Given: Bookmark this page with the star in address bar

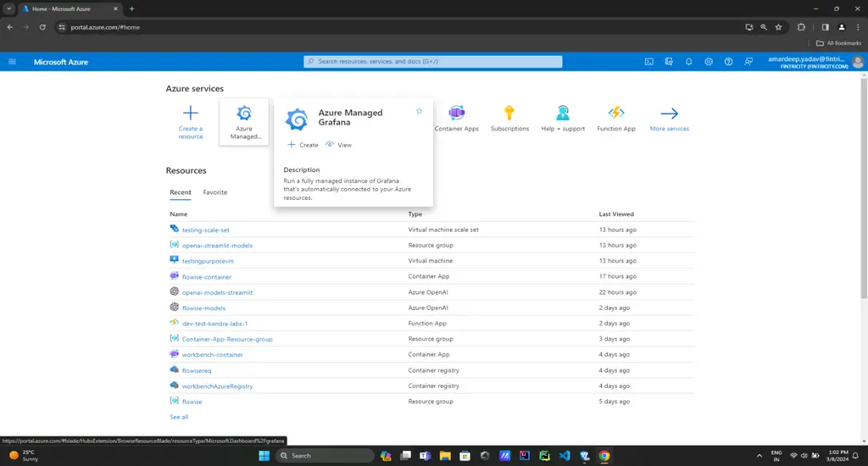Looking at the screenshot, I should (x=778, y=27).
